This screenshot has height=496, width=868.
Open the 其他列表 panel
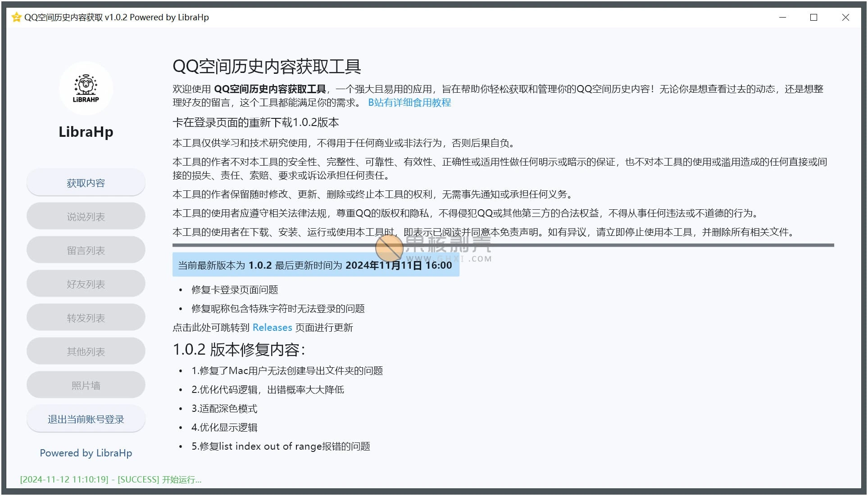(86, 351)
